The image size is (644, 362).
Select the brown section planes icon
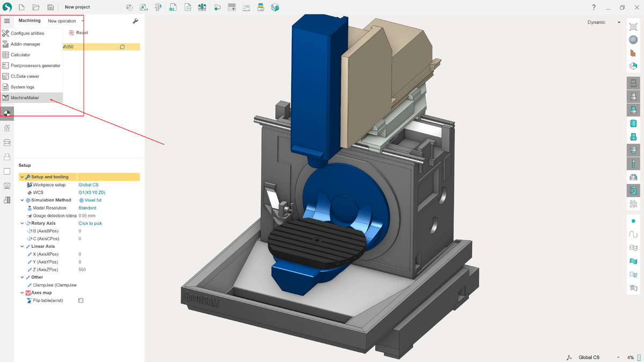[x=633, y=53]
